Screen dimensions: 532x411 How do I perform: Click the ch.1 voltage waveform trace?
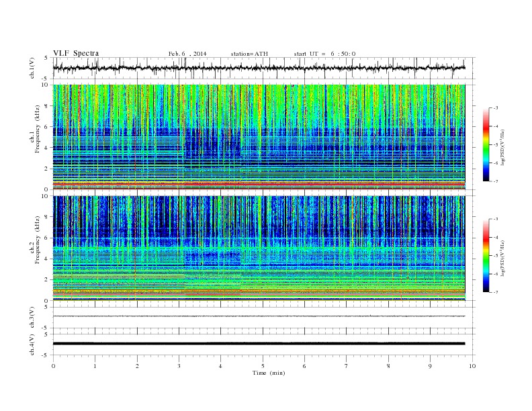pos(259,68)
